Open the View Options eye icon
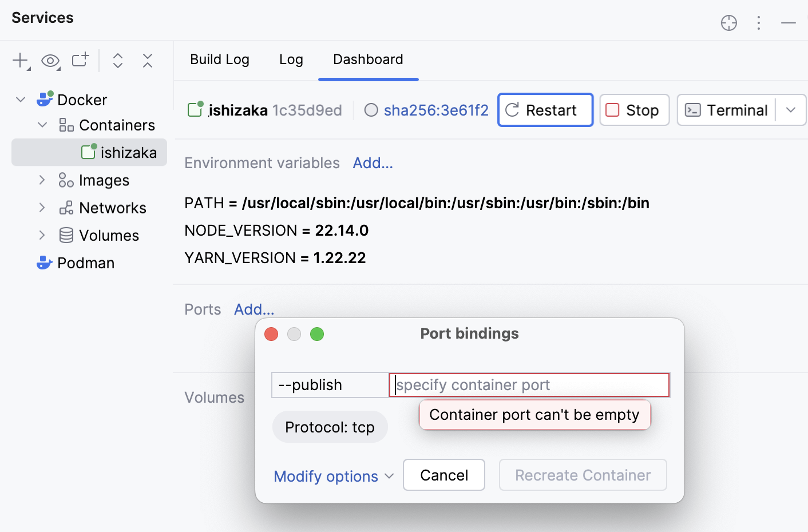The image size is (808, 532). 50,60
